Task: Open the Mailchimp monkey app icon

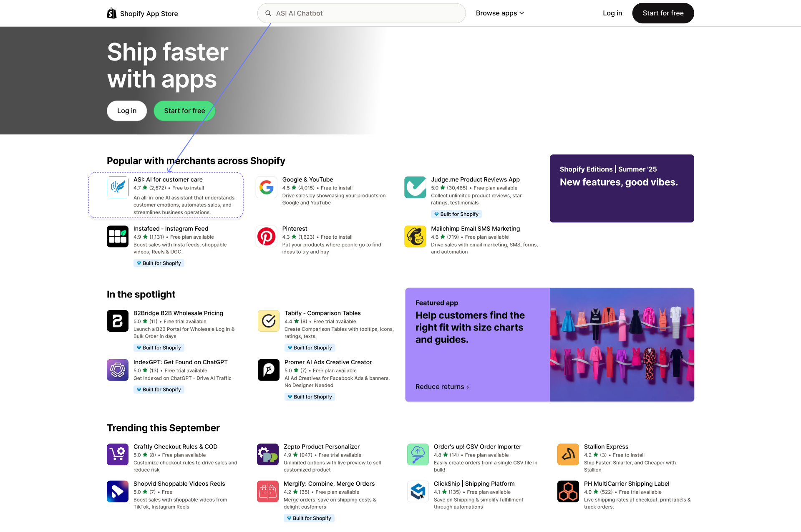Action: (x=415, y=237)
